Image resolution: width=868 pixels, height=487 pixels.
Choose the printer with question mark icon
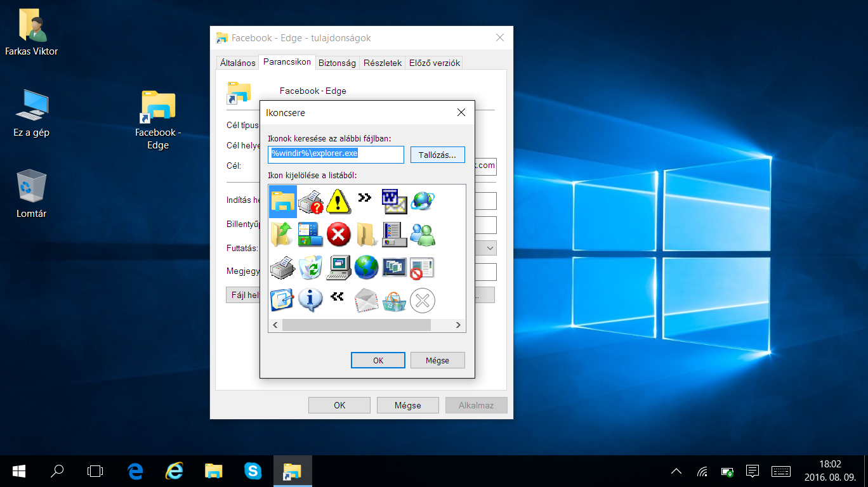click(x=311, y=201)
